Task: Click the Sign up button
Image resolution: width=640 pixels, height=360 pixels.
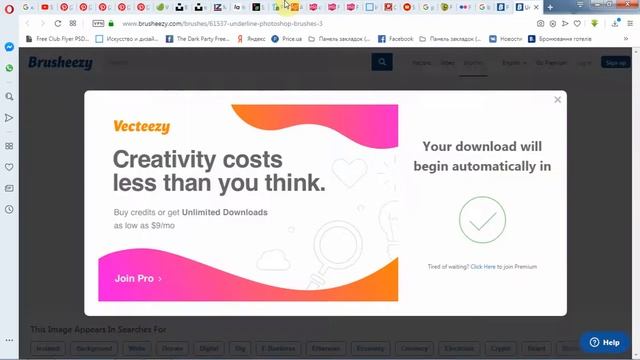Action: (616, 62)
